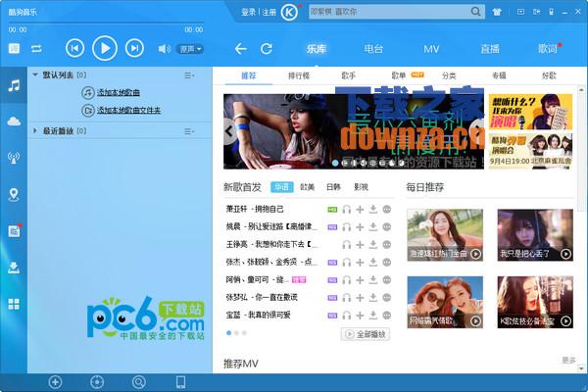
Task: Open the 我只是把心丢了 recommendation thumbnail
Action: (x=535, y=235)
